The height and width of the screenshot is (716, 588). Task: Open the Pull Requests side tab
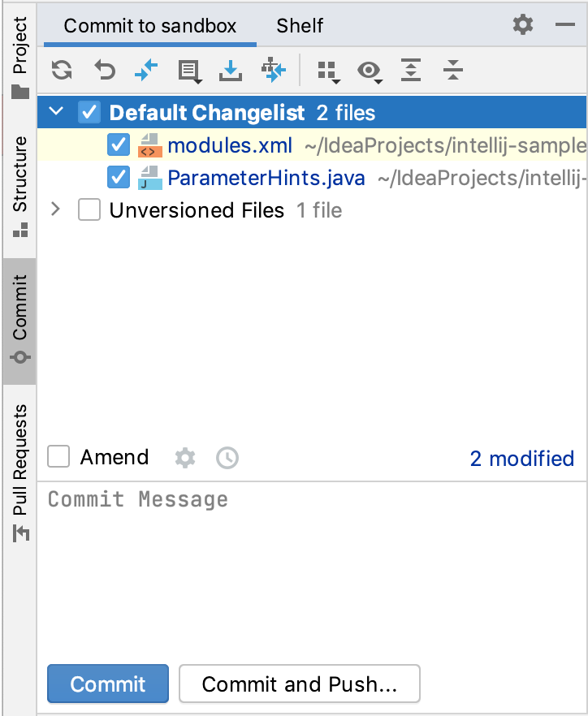(x=20, y=472)
